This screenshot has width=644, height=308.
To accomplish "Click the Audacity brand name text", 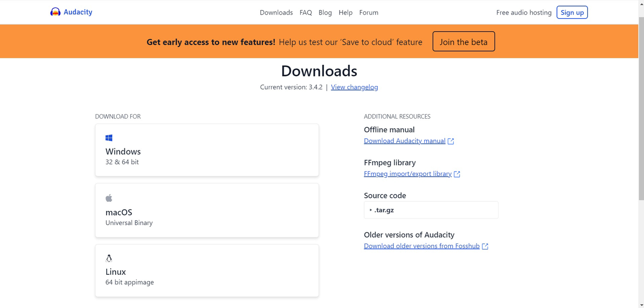I will click(x=78, y=12).
